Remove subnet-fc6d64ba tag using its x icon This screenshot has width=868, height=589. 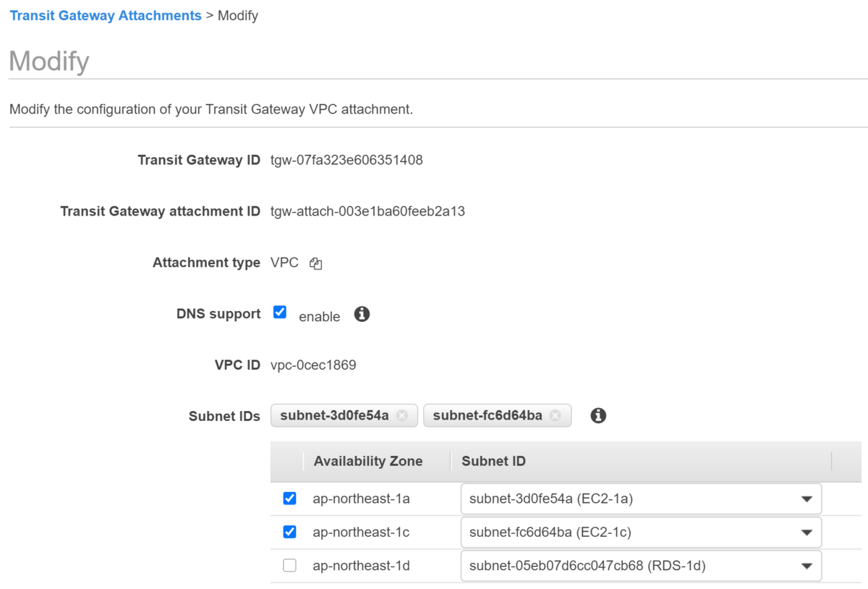(555, 415)
